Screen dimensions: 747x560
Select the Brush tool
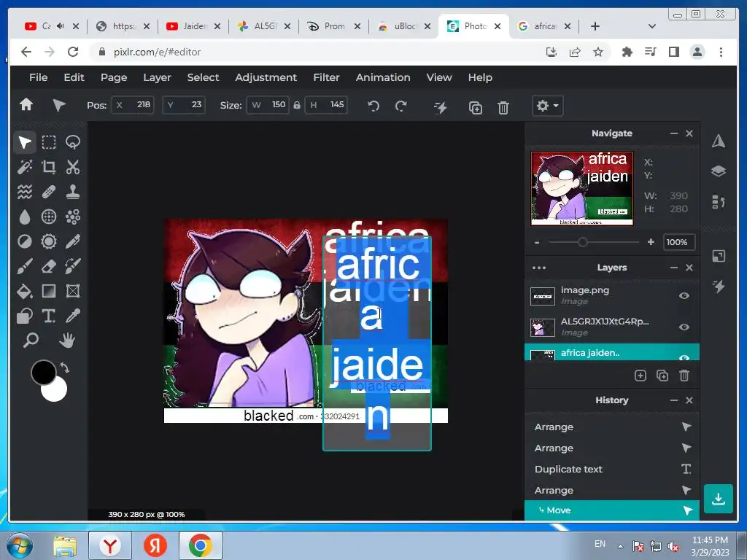pyautogui.click(x=25, y=266)
